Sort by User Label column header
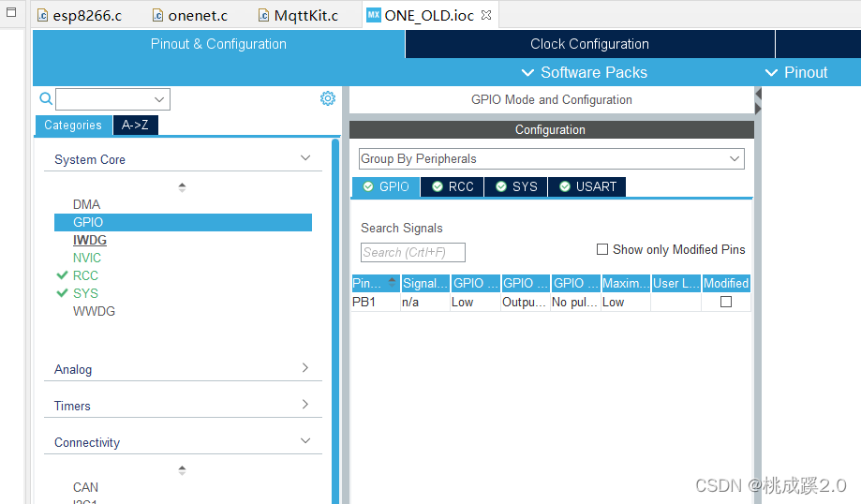This screenshot has width=861, height=504. pyautogui.click(x=675, y=283)
